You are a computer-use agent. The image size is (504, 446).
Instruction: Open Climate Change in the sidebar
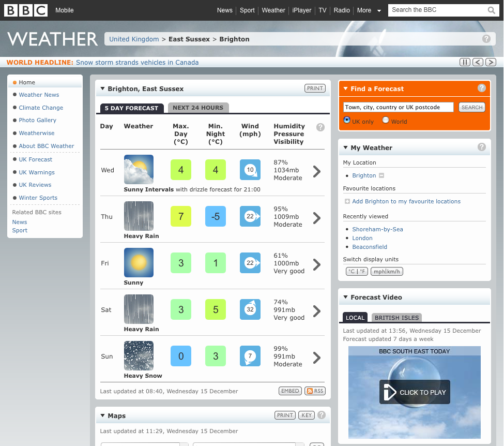pyautogui.click(x=41, y=108)
